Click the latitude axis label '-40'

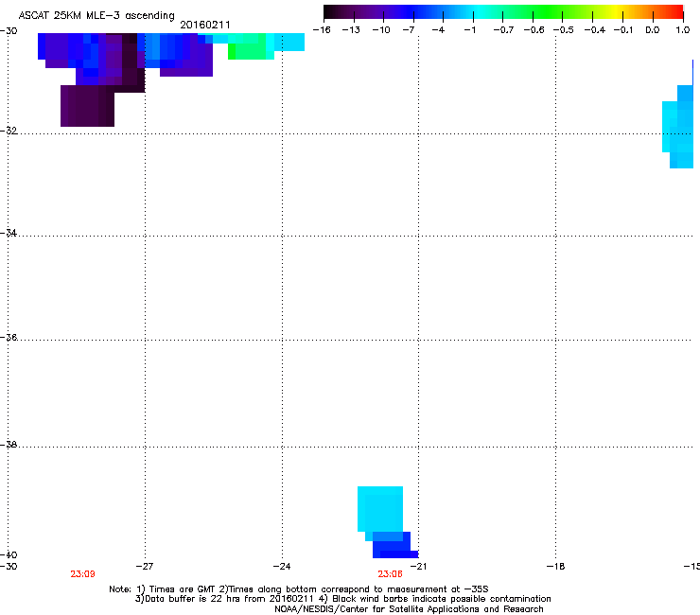tap(9, 554)
